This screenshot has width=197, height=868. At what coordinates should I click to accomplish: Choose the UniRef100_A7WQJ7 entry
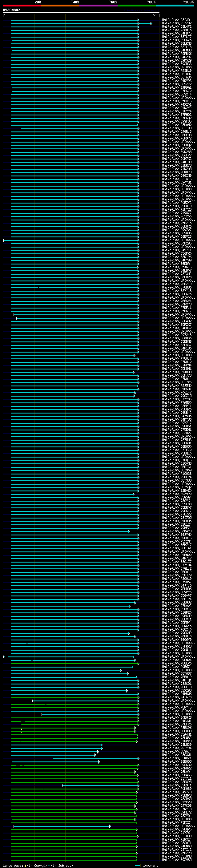pyautogui.click(x=177, y=358)
